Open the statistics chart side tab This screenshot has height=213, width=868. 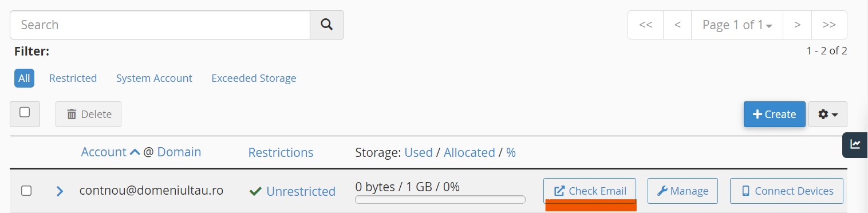click(855, 144)
